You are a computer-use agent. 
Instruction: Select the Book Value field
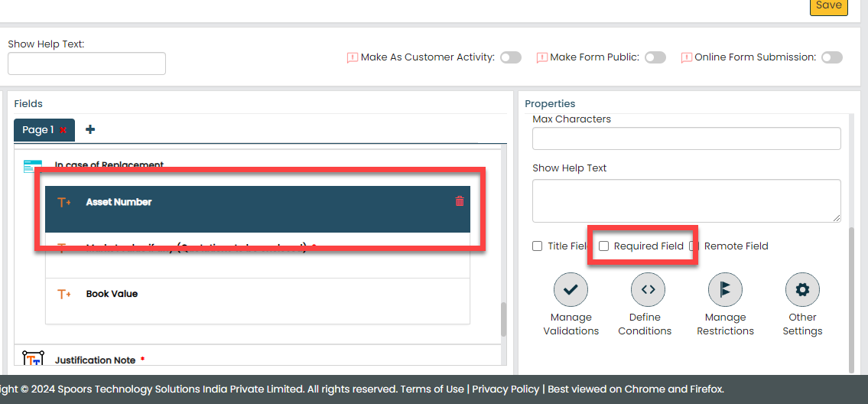pos(112,294)
